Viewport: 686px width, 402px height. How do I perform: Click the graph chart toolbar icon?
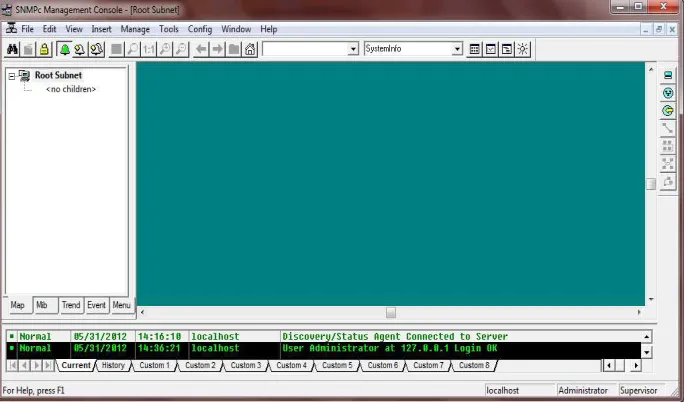point(491,49)
